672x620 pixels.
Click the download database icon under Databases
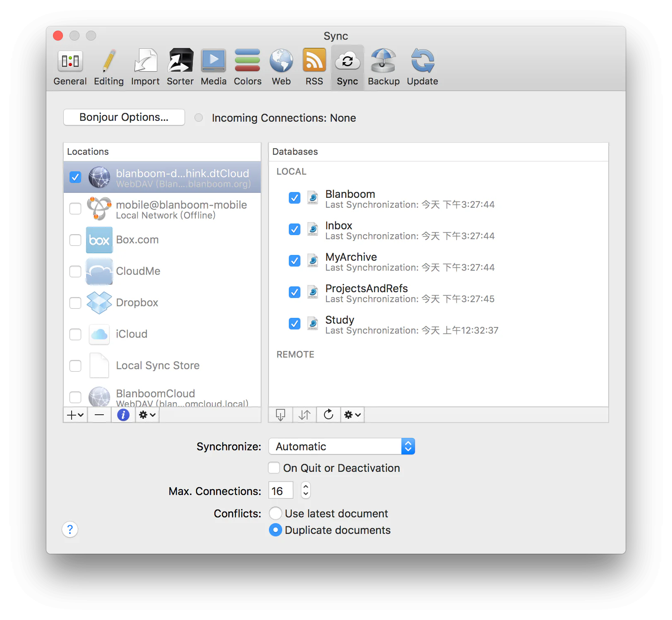pos(281,415)
